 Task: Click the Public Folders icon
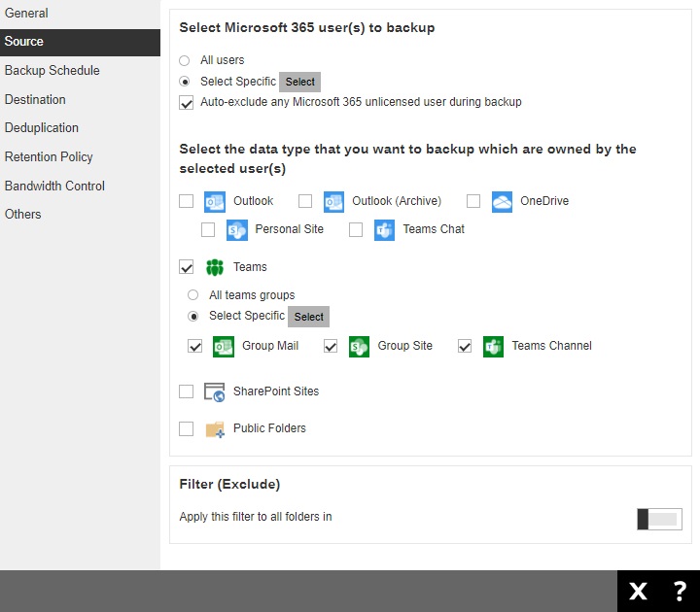(215, 429)
